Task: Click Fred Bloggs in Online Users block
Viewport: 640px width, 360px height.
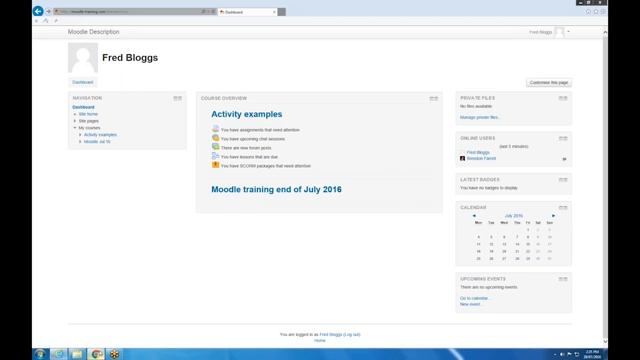Action: (x=478, y=153)
